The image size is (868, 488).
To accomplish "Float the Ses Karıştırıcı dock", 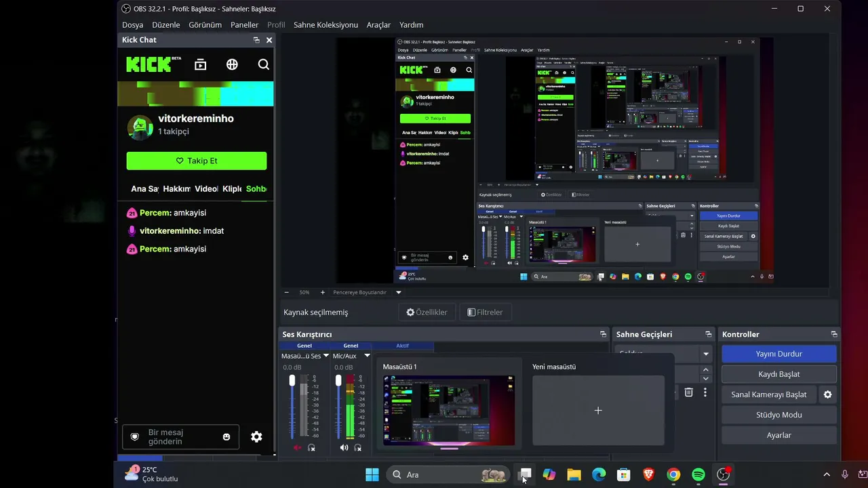I will [603, 334].
